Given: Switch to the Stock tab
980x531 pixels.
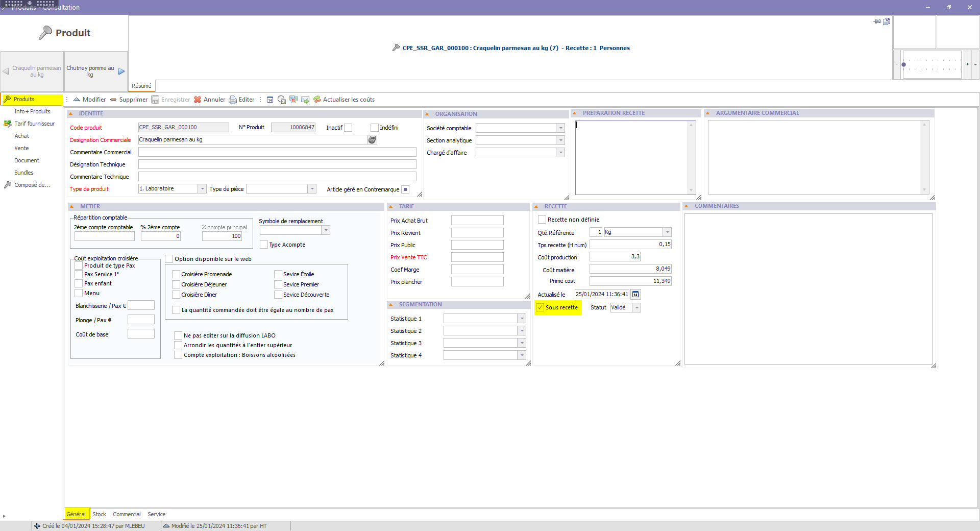Looking at the screenshot, I should 99,514.
